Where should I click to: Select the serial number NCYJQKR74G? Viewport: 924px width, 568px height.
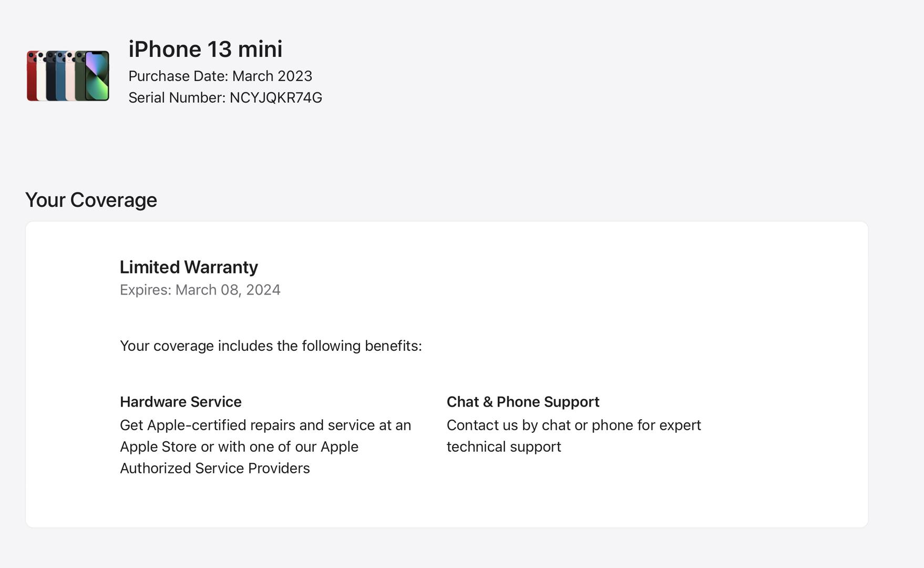276,98
